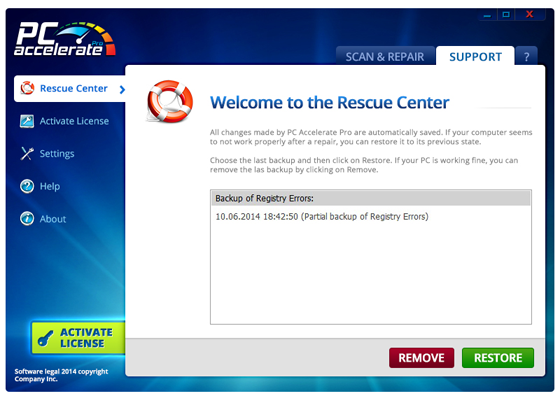The image size is (560, 400).
Task: Select the 10.06.2014 18:42:50 partial backup entry
Action: point(322,216)
